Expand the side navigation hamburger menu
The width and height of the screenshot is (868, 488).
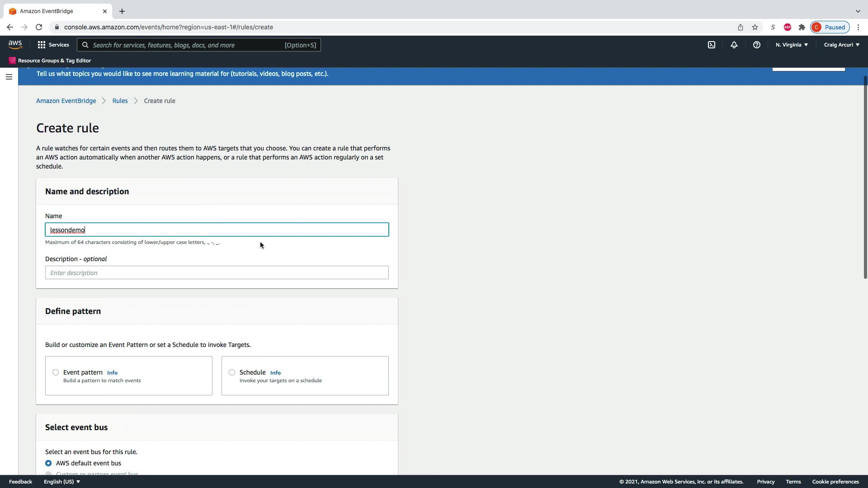(x=9, y=77)
